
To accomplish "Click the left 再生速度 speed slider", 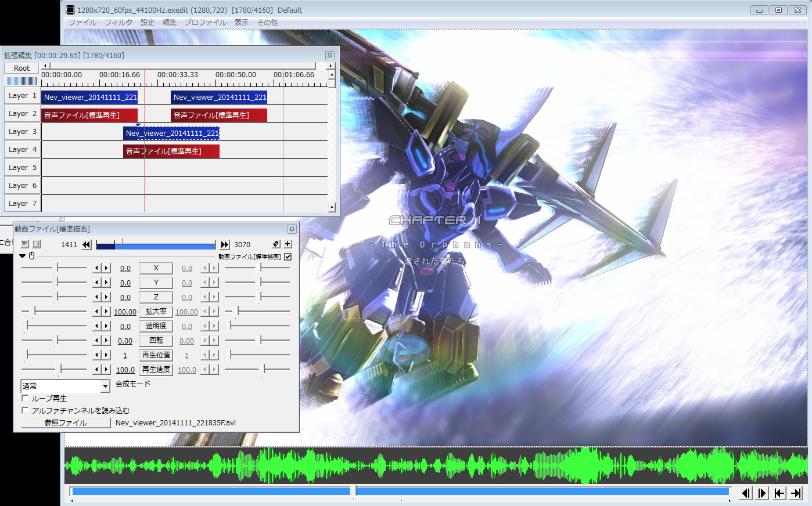I will (x=54, y=369).
